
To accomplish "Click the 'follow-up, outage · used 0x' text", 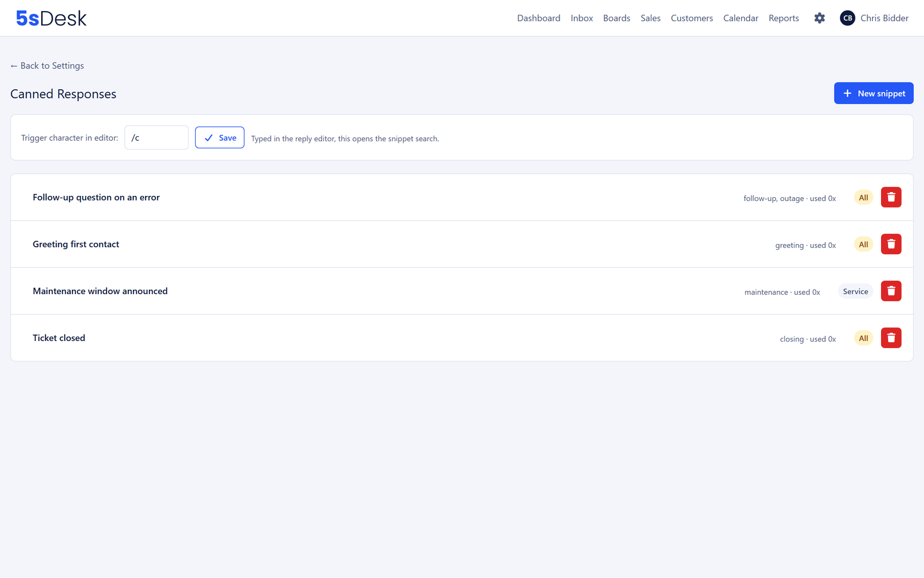I will click(x=790, y=198).
